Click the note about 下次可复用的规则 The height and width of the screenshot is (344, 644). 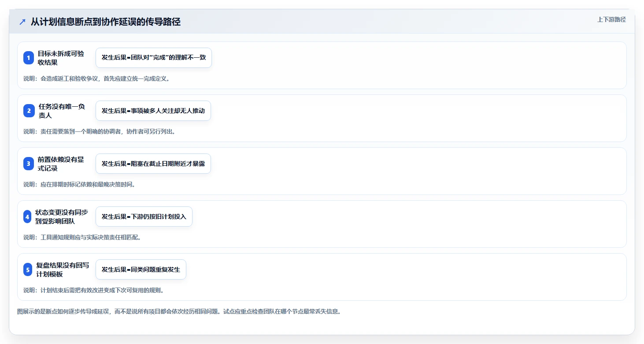coord(94,290)
